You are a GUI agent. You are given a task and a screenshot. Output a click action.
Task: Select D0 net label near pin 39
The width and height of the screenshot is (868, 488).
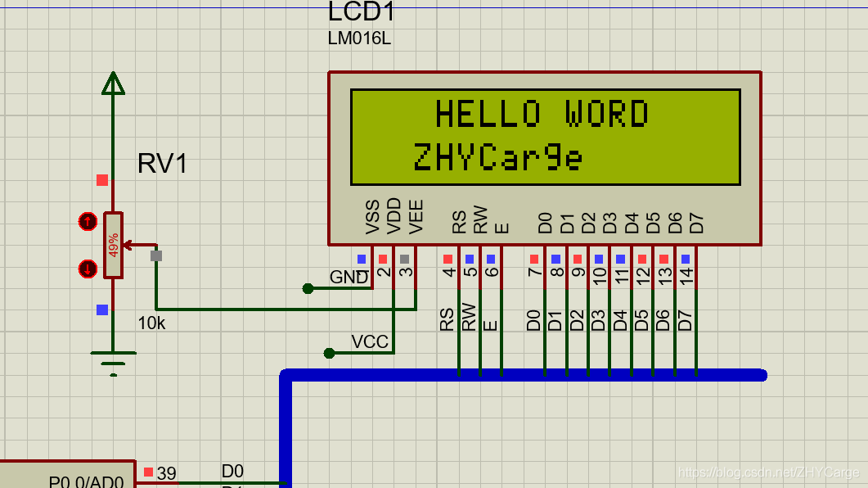(x=232, y=471)
